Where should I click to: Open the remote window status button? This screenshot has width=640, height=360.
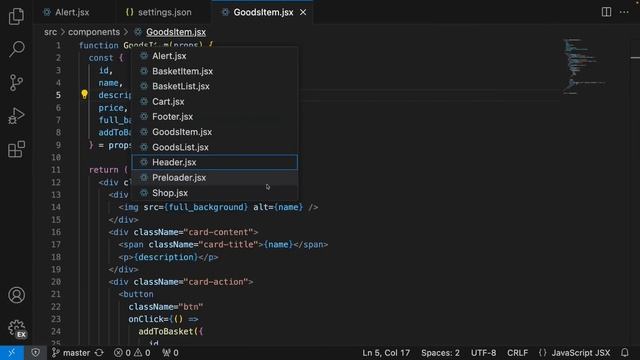[12, 353]
